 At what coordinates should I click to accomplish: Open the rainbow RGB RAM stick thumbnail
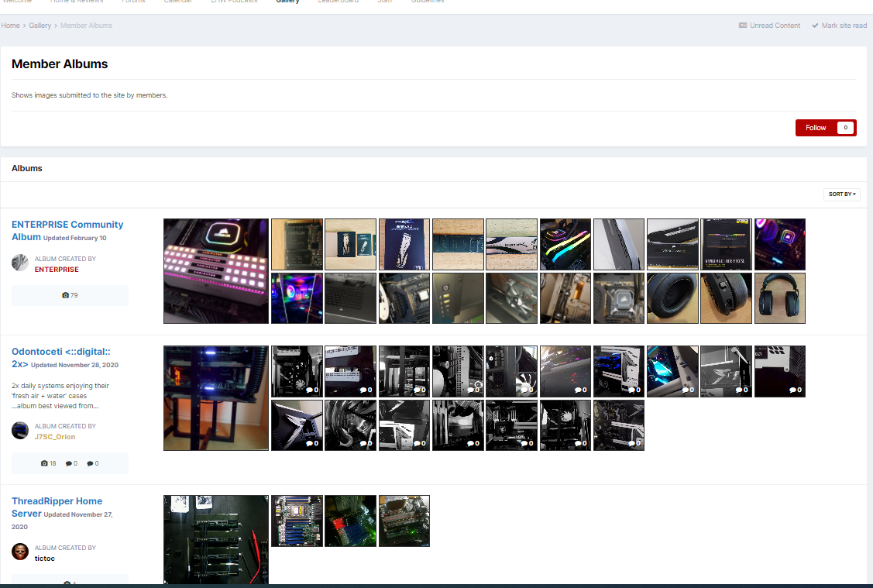(x=565, y=245)
